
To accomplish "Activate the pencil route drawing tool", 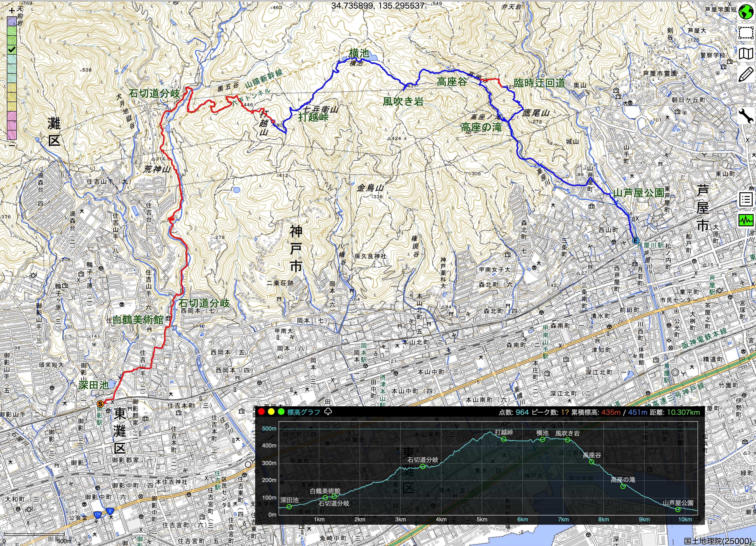I will point(746,74).
